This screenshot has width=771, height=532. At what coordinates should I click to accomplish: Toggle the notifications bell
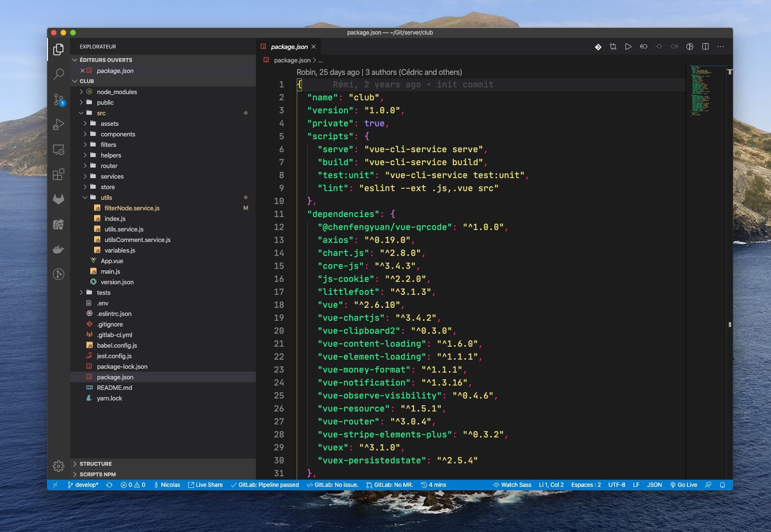pyautogui.click(x=723, y=485)
